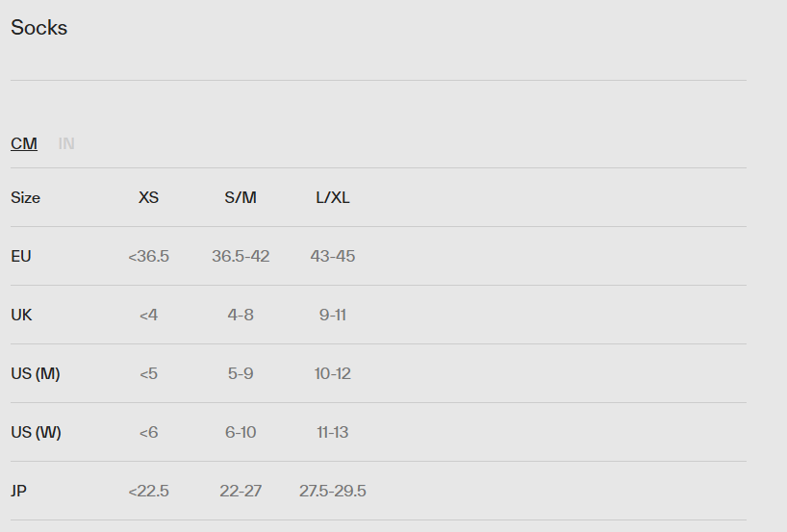Click the EU 43-45 size cell
787x532 pixels.
[333, 256]
